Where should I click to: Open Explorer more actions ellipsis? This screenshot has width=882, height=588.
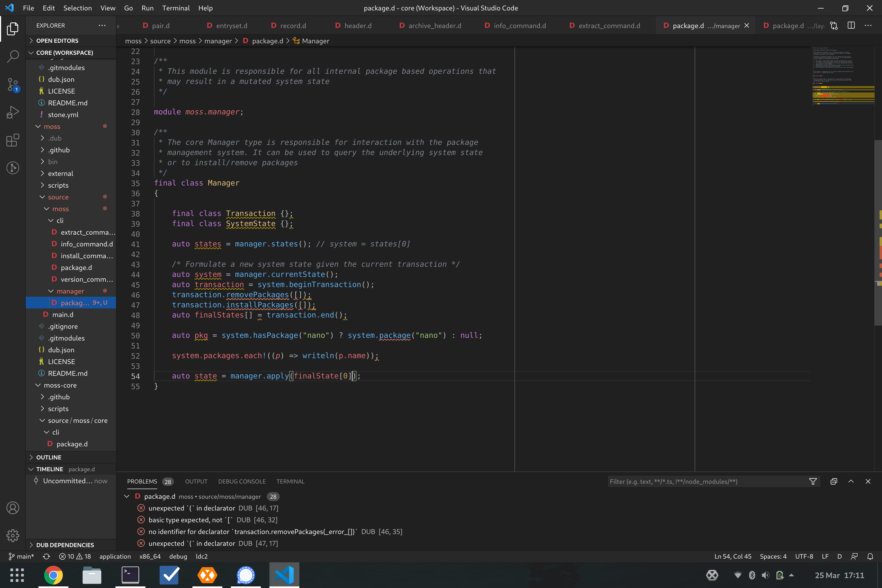[102, 25]
